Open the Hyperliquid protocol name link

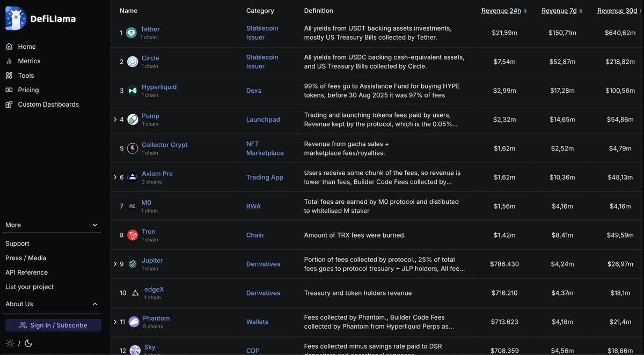pyautogui.click(x=159, y=87)
